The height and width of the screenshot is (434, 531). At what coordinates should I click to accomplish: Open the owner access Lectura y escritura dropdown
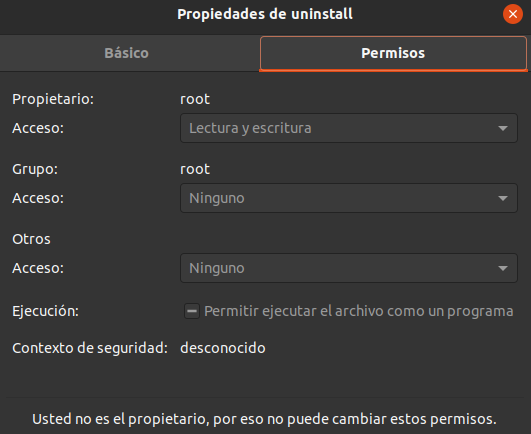pos(349,128)
